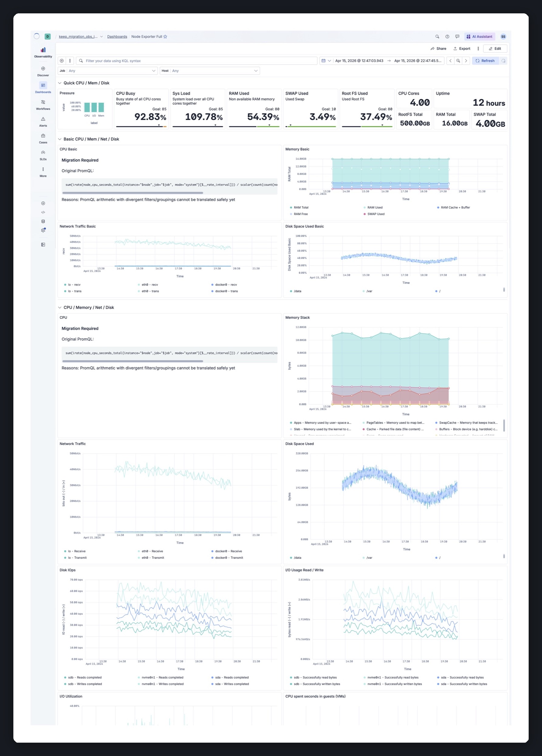Open the help menu icon
This screenshot has width=542, height=756.
click(x=447, y=37)
